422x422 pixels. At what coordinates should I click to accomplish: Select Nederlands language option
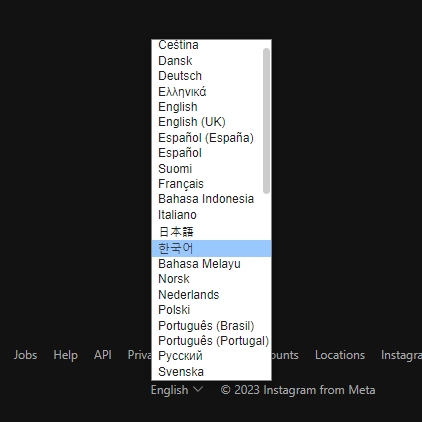[211, 295]
